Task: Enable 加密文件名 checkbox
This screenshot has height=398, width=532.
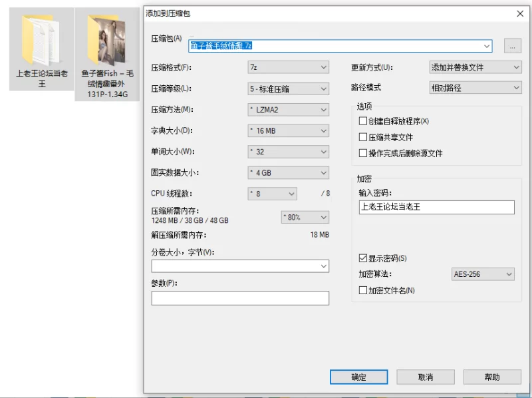Action: pyautogui.click(x=363, y=290)
